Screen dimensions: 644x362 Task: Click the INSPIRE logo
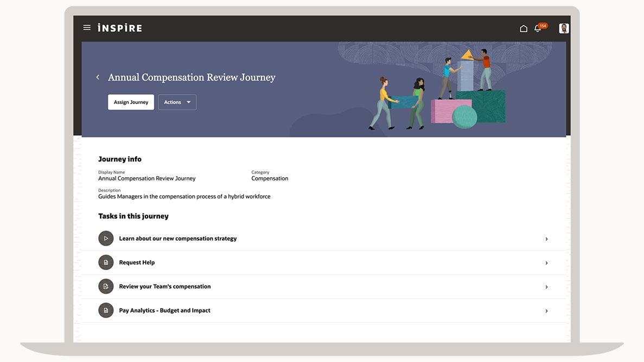click(120, 28)
